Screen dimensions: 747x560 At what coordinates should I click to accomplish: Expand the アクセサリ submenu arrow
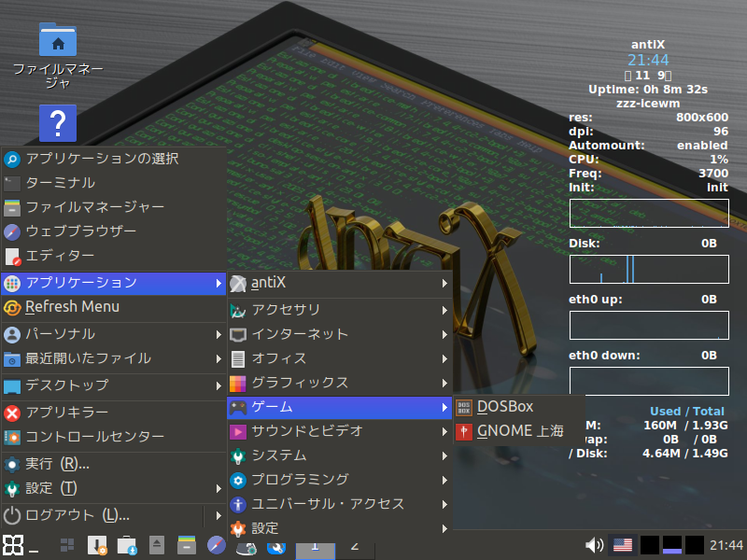(444, 311)
